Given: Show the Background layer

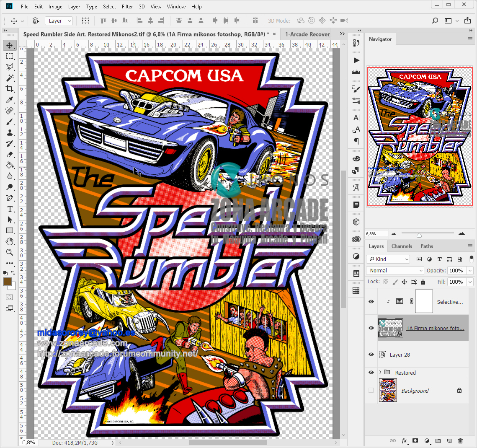Looking at the screenshot, I should pos(371,391).
